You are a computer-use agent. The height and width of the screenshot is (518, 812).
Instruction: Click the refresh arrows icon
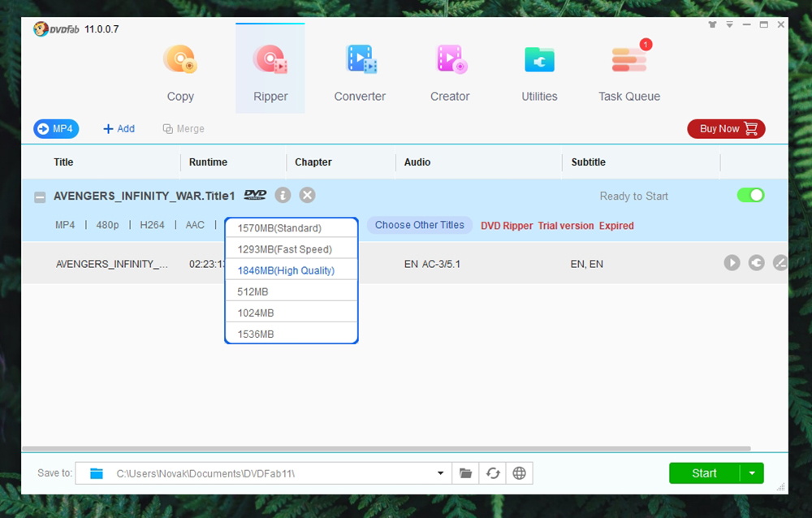click(x=493, y=473)
